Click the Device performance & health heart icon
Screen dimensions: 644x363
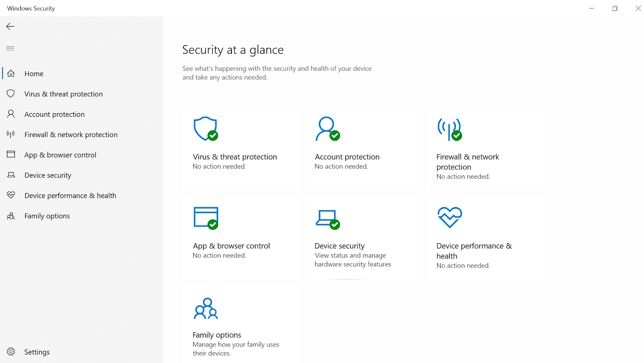click(x=449, y=218)
